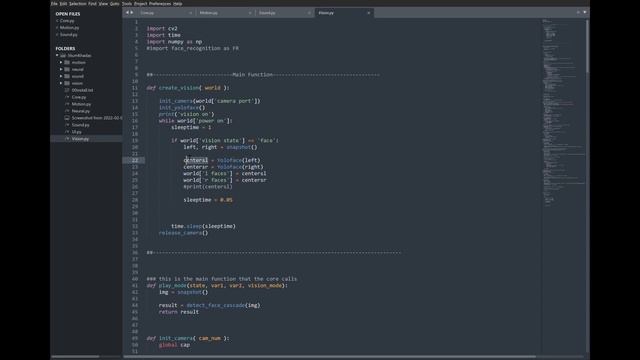
Task: Open UI.py in the folder tree
Action: tap(77, 132)
